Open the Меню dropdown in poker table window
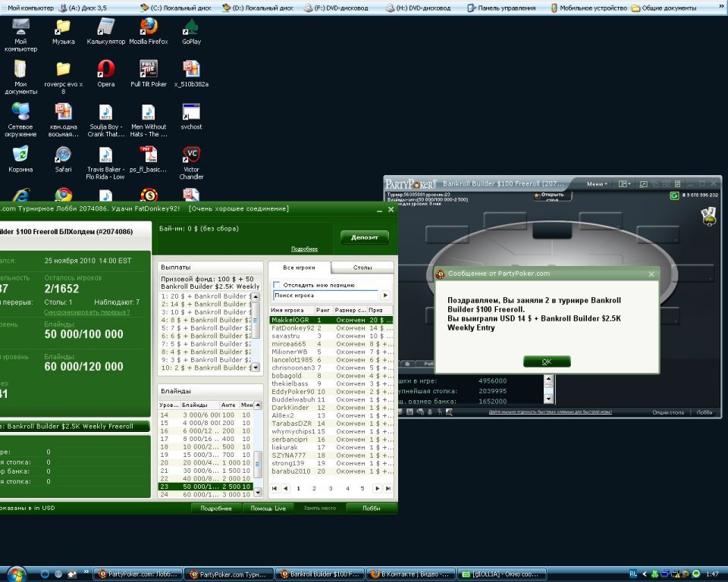 pyautogui.click(x=597, y=184)
